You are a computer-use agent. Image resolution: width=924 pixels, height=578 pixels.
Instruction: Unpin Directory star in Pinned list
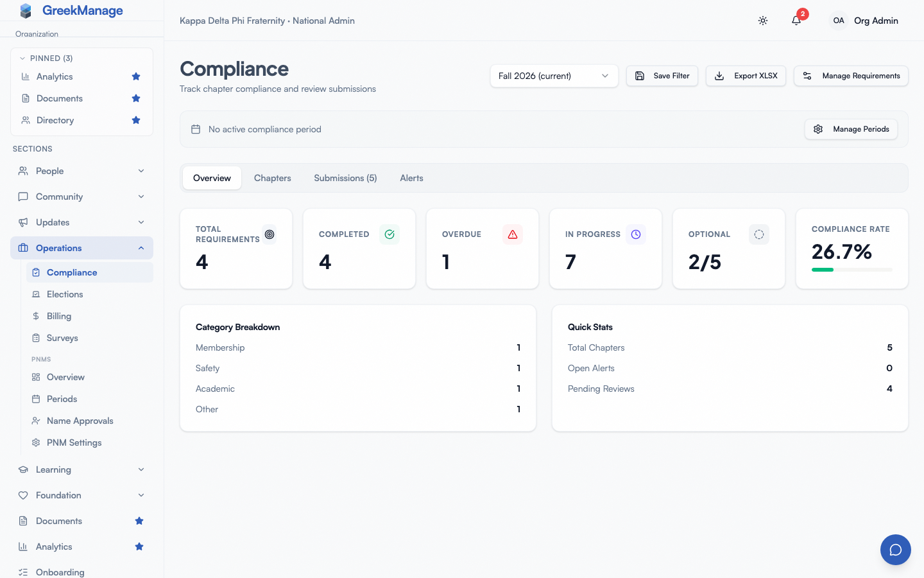[136, 120]
